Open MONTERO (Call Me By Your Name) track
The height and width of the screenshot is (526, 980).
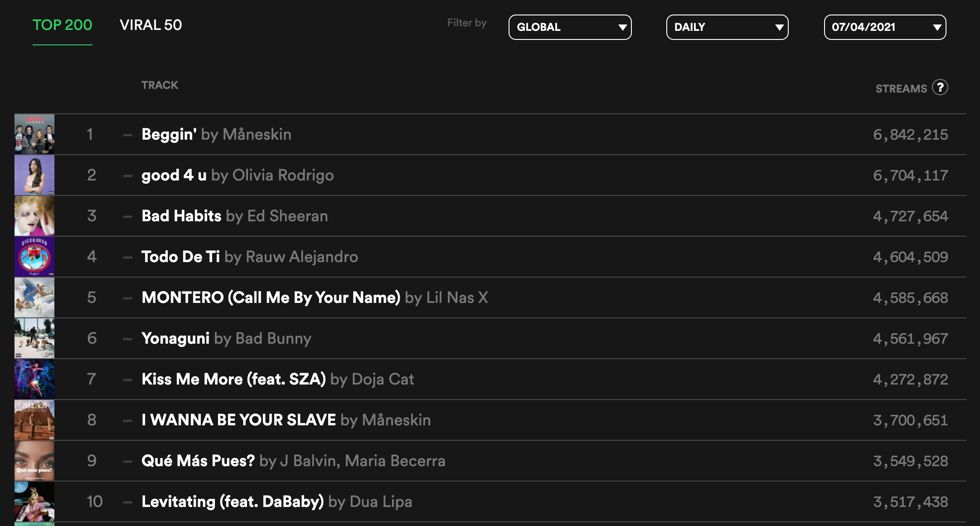click(x=315, y=297)
